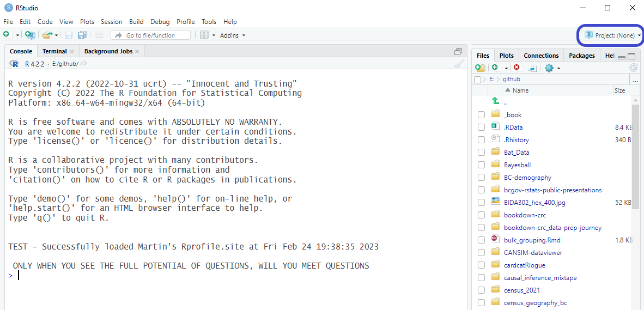Viewport: 644px width, 310px height.
Task: Click the Rename file icon
Action: click(532, 68)
